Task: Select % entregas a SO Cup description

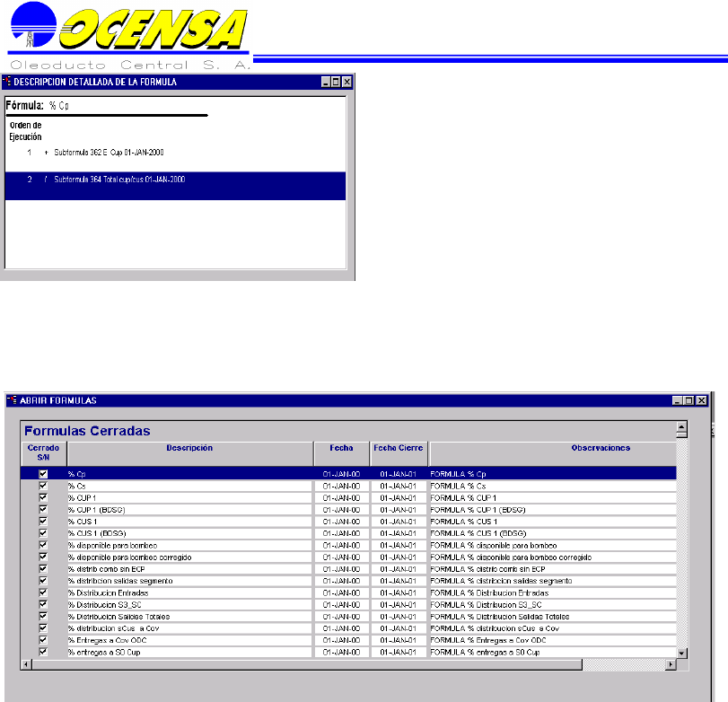Action: pos(190,652)
